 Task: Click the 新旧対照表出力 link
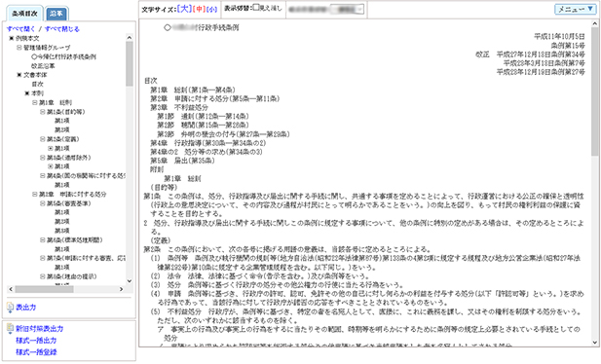[40, 328]
